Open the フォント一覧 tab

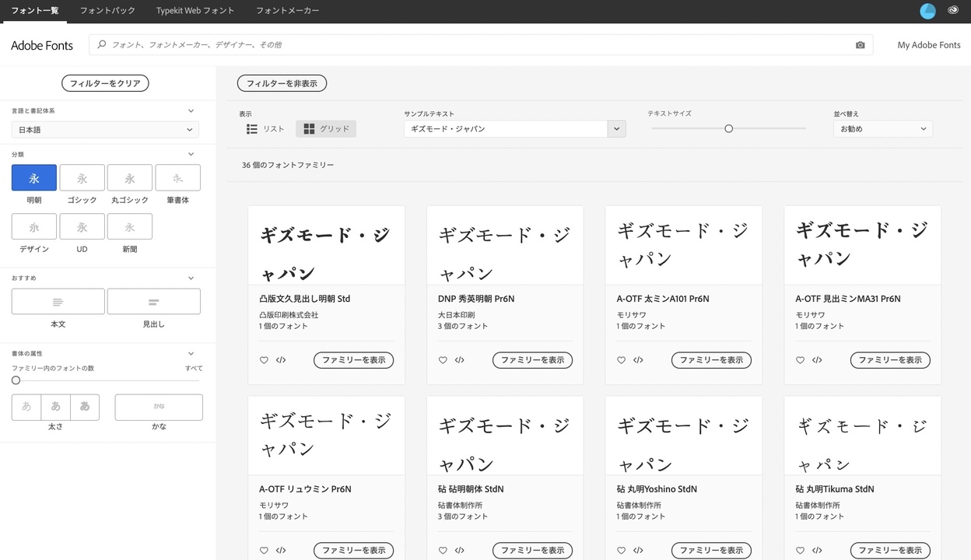click(34, 11)
